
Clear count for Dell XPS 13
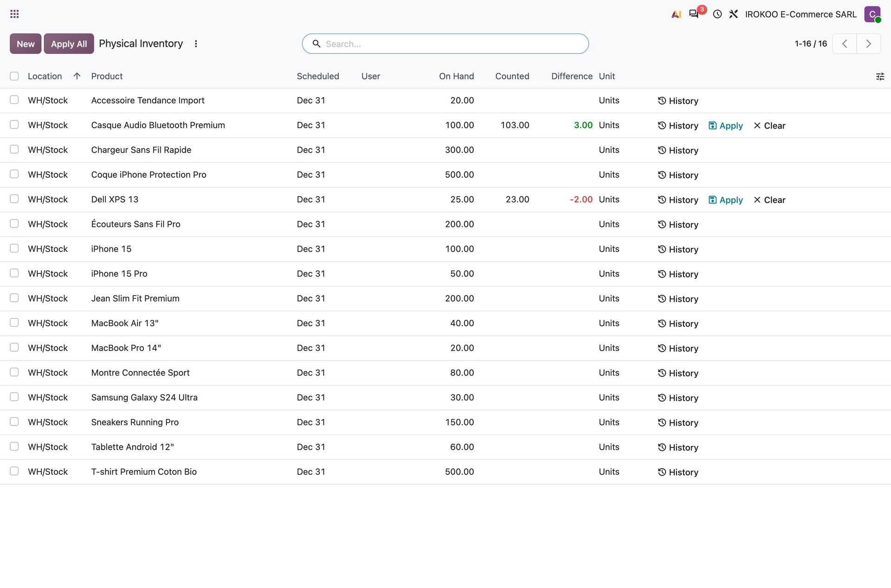tap(769, 200)
